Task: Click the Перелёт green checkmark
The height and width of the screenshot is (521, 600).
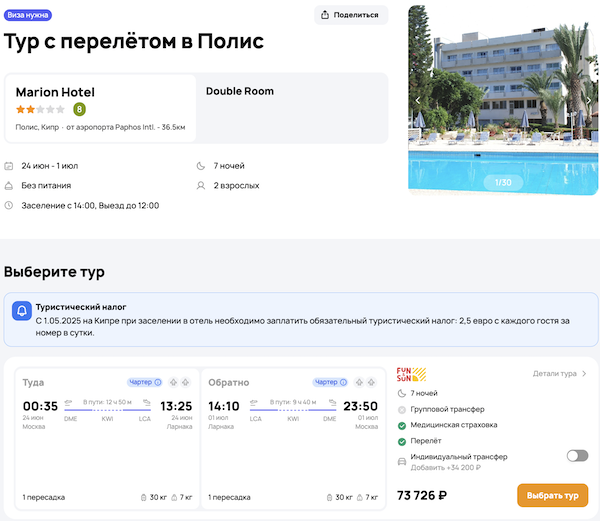Action: (x=401, y=441)
